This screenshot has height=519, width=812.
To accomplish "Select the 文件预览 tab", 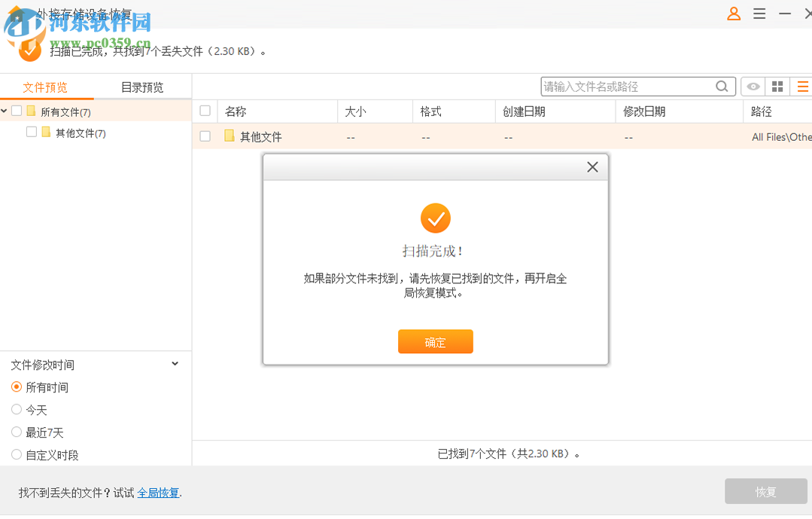I will coord(44,87).
